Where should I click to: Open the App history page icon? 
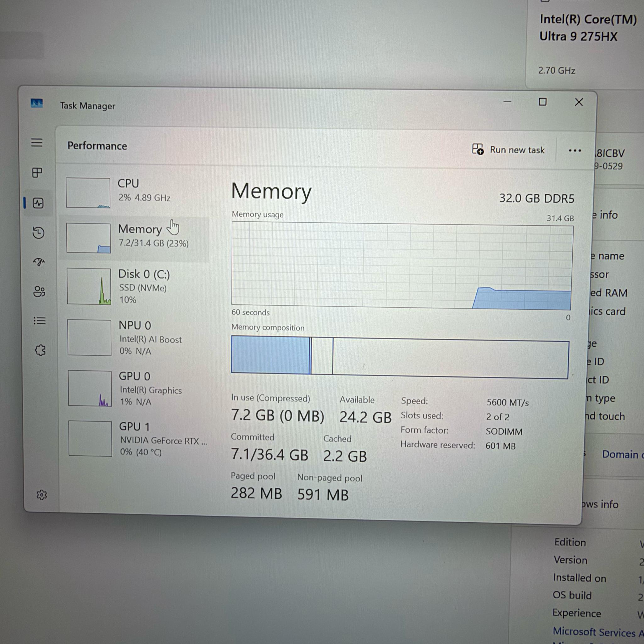(39, 233)
